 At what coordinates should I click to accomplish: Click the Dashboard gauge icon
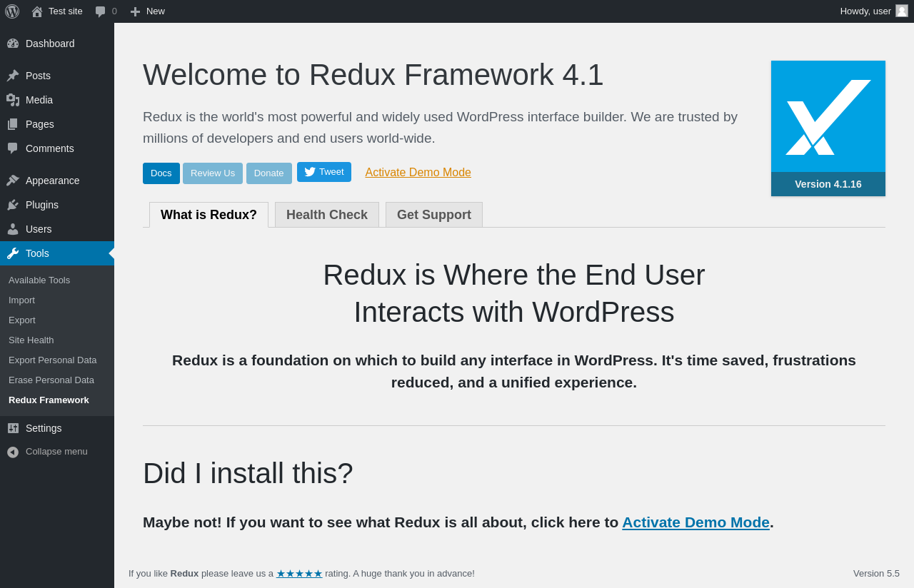click(13, 44)
